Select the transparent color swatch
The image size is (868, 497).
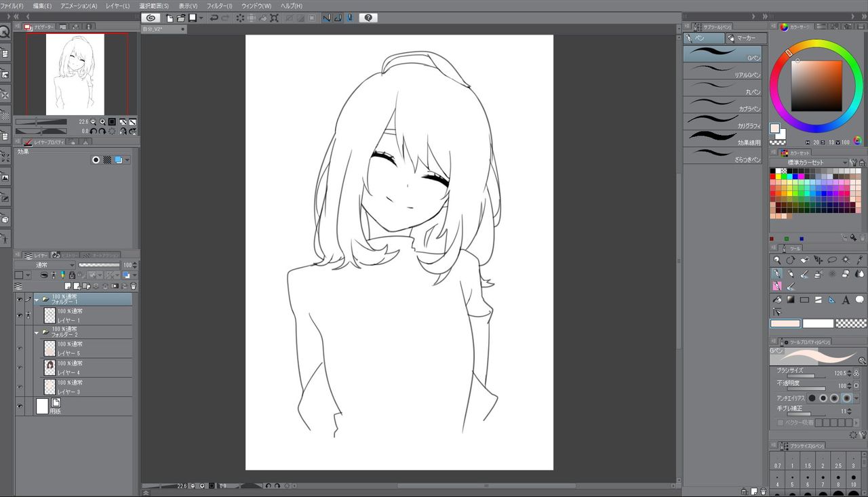coord(851,323)
